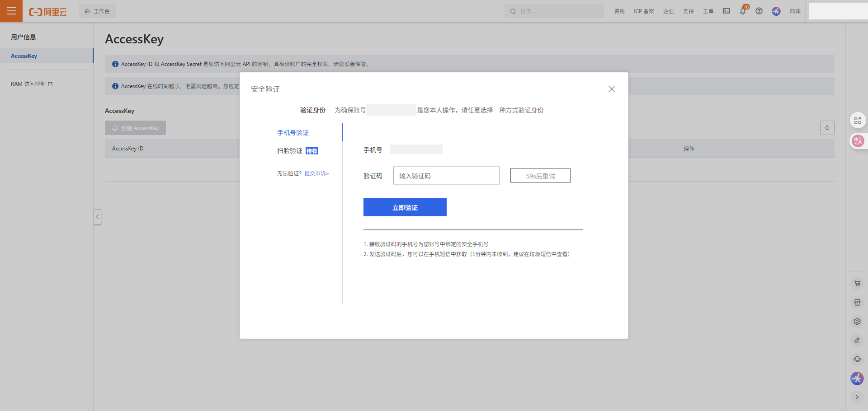The image size is (868, 411).
Task: Click the 输入验证码 input field
Action: click(x=446, y=176)
